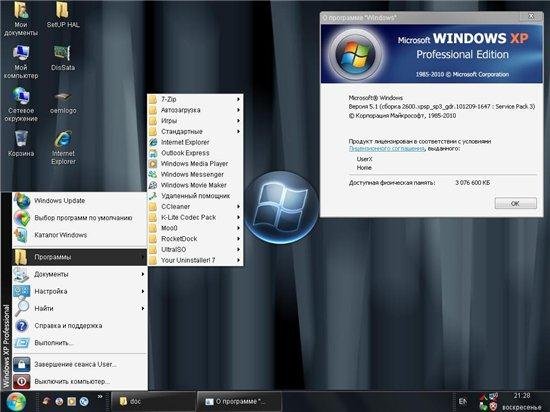550x412 pixels.
Task: Click the red shutdown power icon
Action: [x=21, y=381]
